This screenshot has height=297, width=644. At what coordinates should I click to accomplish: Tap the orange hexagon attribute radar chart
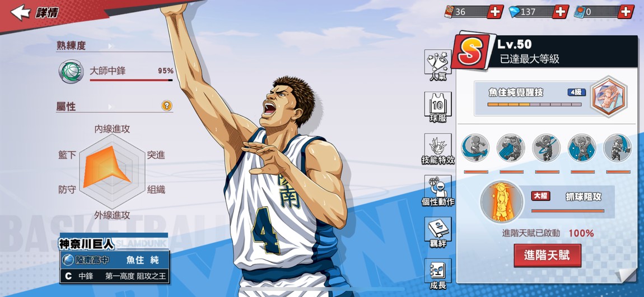[112, 172]
